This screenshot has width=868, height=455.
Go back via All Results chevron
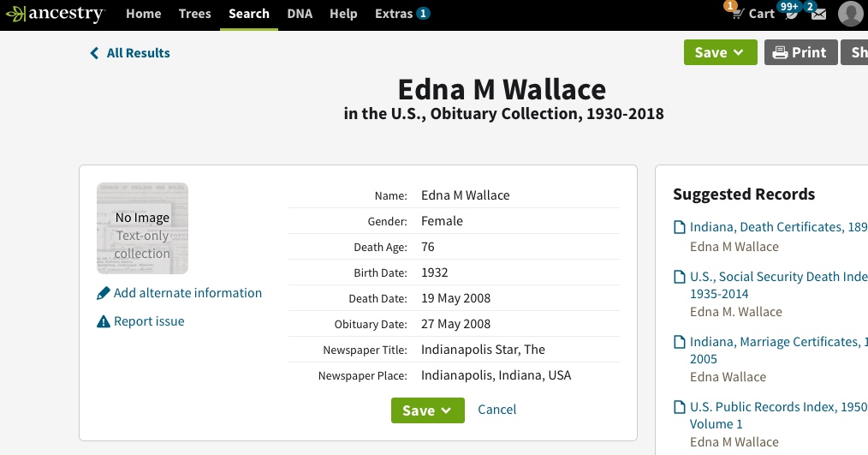click(94, 53)
